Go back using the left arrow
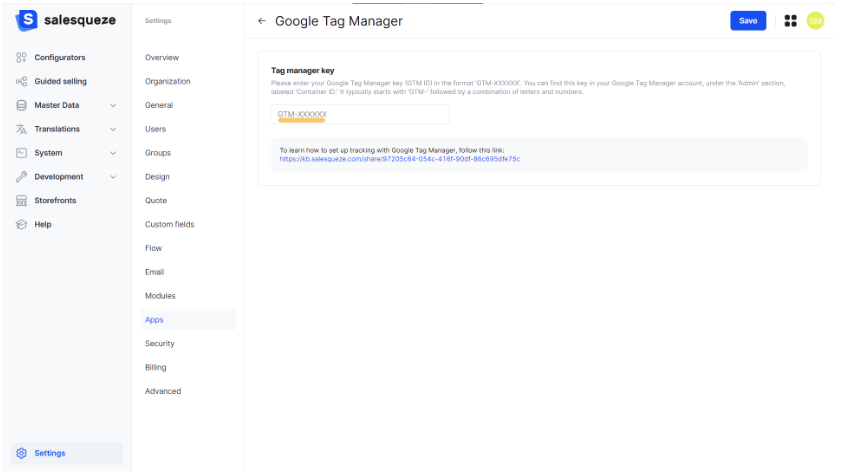The image size is (842, 472). coord(262,21)
